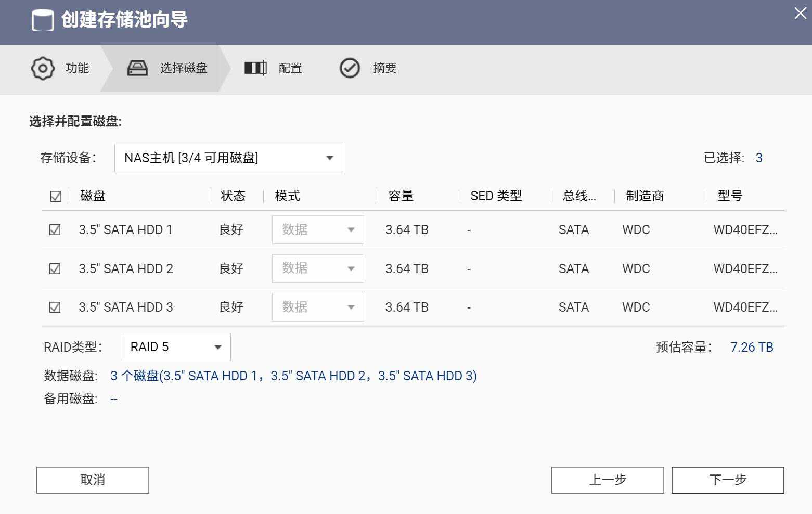Click the disk icon for 选择磁盘 step
The height and width of the screenshot is (514, 812).
click(x=137, y=68)
